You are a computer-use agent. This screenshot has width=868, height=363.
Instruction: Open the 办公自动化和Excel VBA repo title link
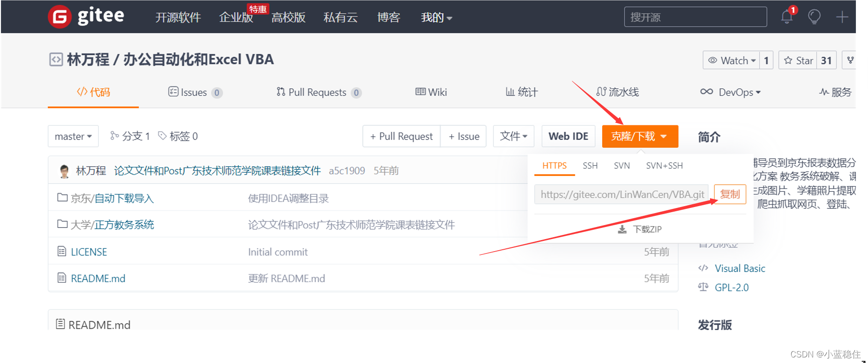click(x=198, y=59)
